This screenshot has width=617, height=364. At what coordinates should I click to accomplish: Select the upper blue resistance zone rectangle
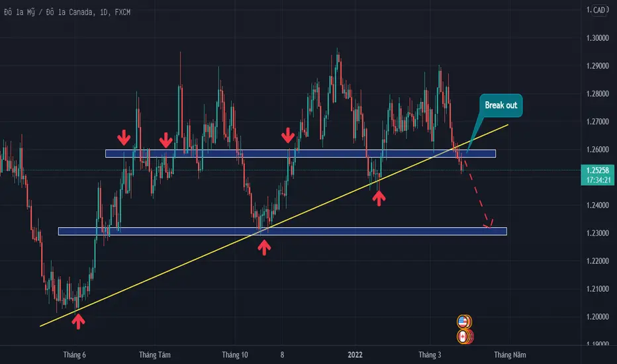coord(301,154)
